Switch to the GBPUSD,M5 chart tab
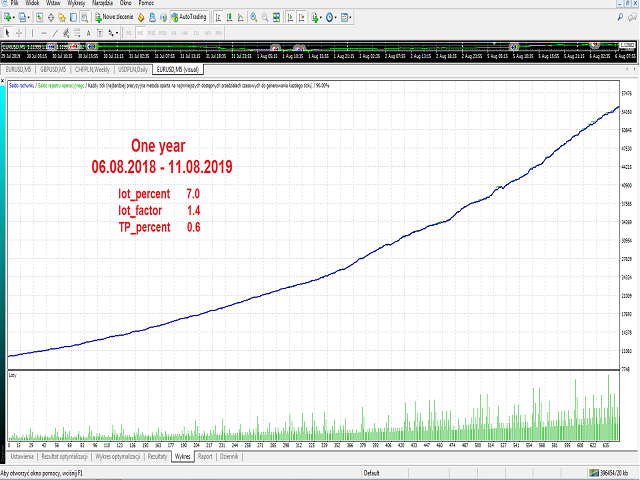This screenshot has width=640, height=480. 53,70
